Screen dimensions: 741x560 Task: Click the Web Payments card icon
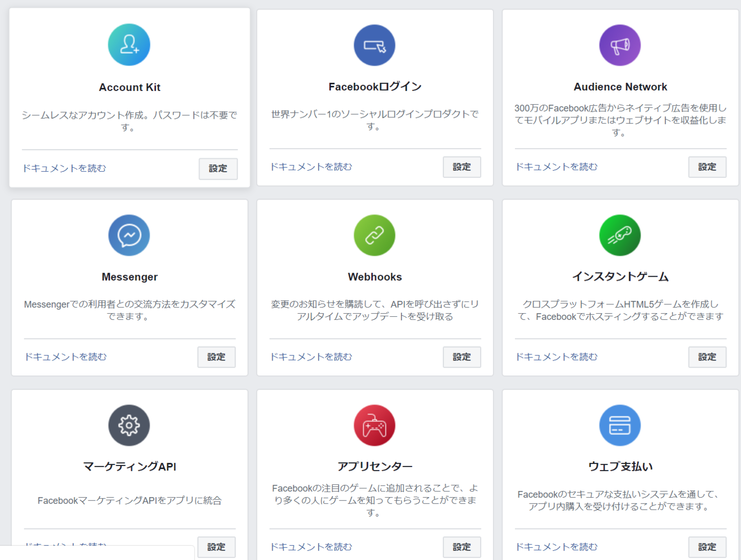click(x=620, y=425)
